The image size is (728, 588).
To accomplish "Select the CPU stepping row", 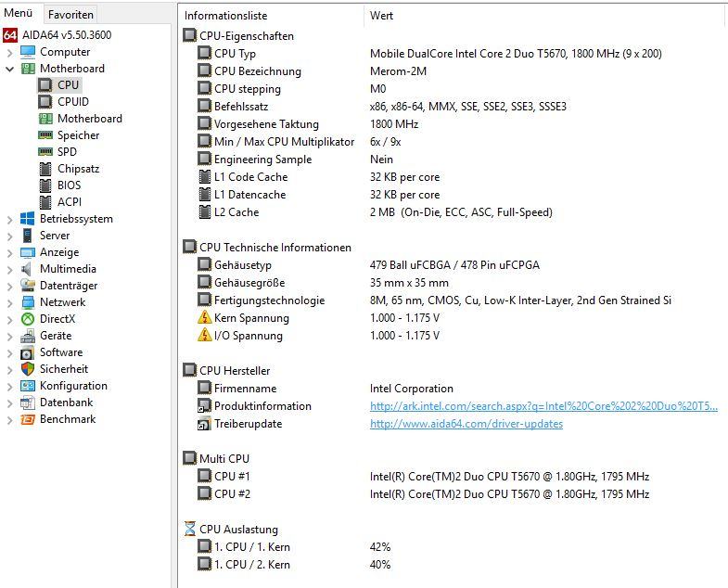I will (453, 89).
